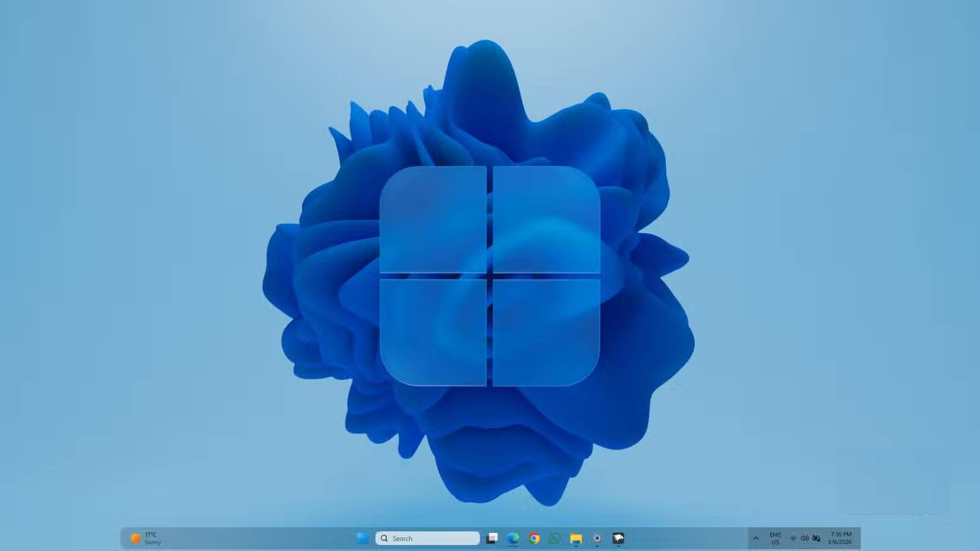The image size is (980, 551).
Task: Open notification center via the 7:36 PM clock
Action: click(x=840, y=534)
